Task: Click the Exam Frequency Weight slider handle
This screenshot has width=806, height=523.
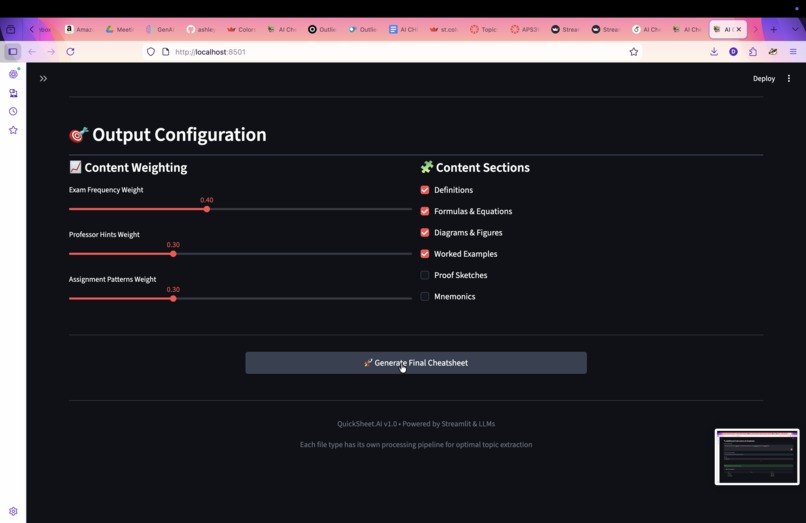Action: point(207,209)
